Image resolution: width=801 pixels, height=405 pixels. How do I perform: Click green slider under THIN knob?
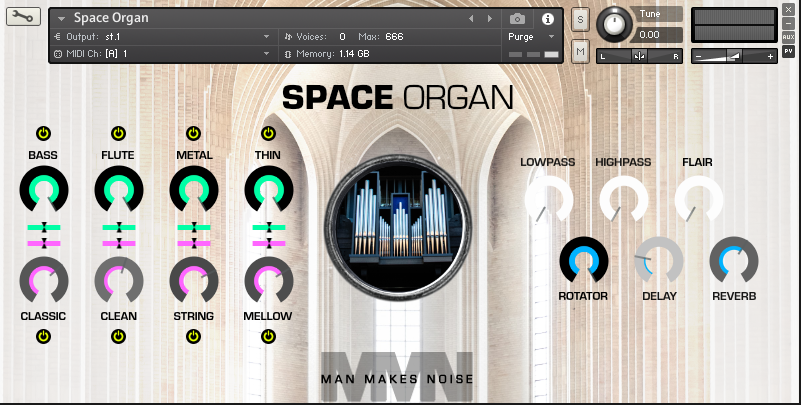pos(269,227)
